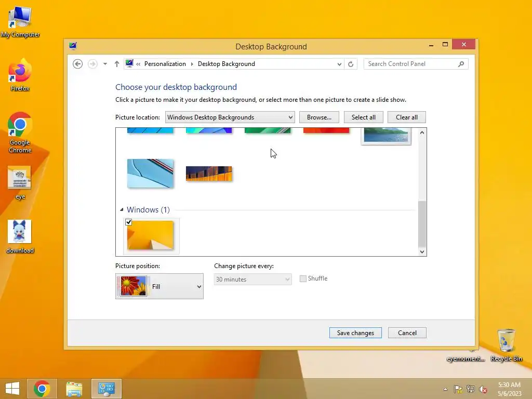Open the Picture position Fill dropdown

159,286
